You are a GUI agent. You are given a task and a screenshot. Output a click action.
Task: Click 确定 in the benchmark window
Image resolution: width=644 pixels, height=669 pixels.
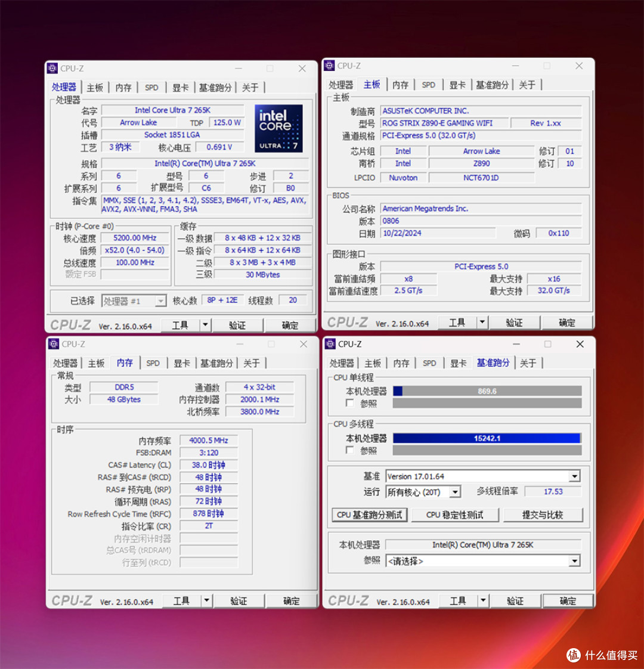tap(568, 601)
